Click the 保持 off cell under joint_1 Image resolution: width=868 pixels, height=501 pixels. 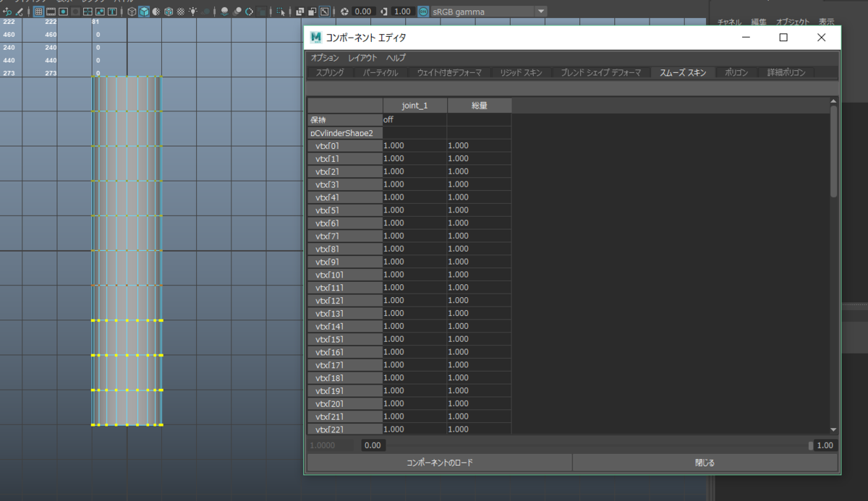[x=414, y=120]
